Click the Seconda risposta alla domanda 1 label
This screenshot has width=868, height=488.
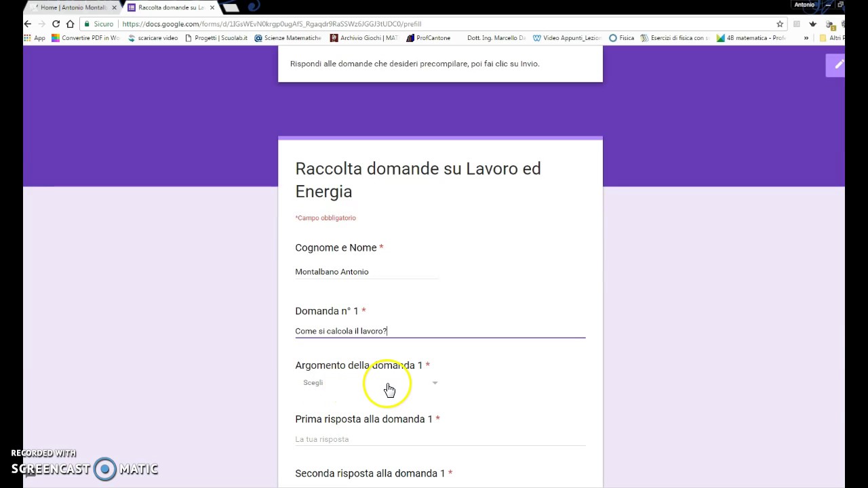[374, 473]
